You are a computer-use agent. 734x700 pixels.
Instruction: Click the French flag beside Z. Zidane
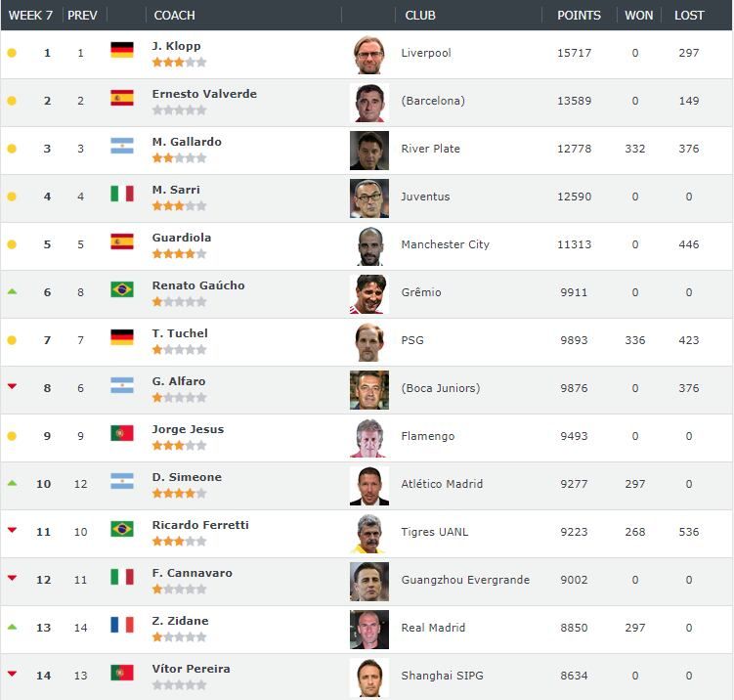122,625
